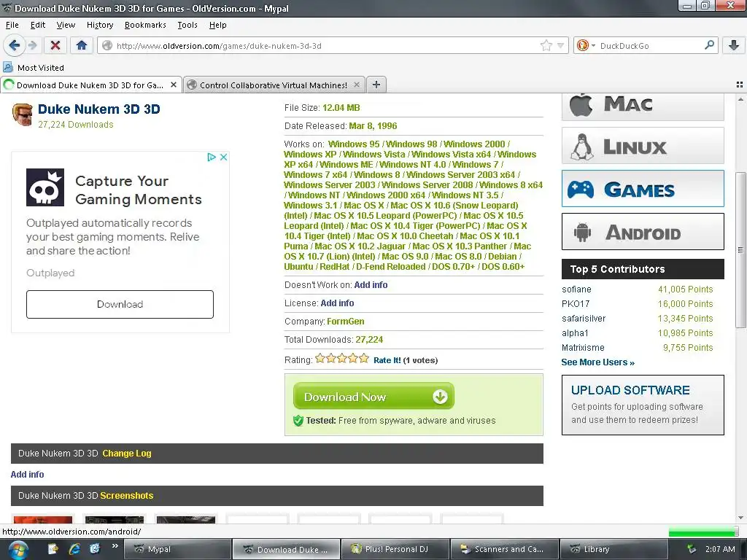Open the DuckDuckGo search engine selector
The width and height of the screenshot is (747, 560).
coord(586,46)
